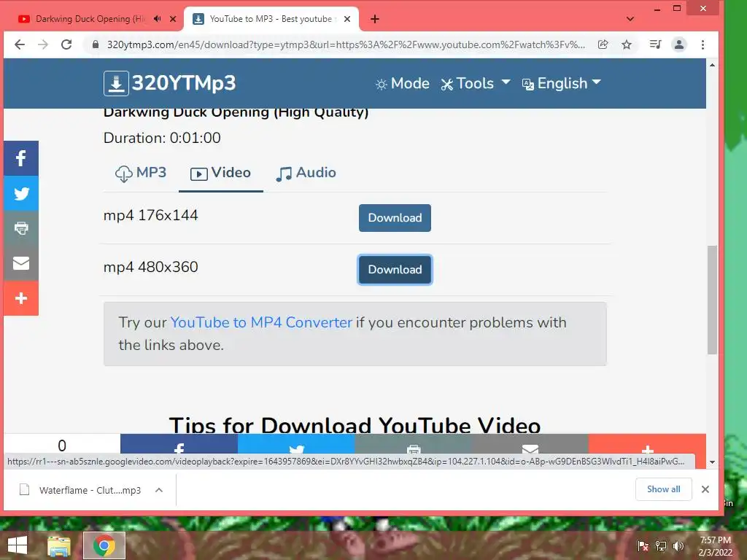The height and width of the screenshot is (560, 747).
Task: Mute the Darkwing Duck tab audio icon
Action: coord(158,19)
